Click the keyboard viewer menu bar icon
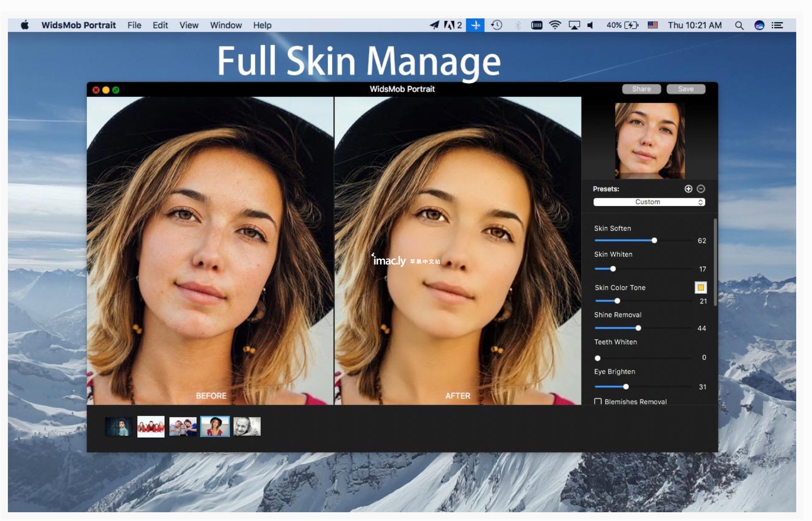 537,25
